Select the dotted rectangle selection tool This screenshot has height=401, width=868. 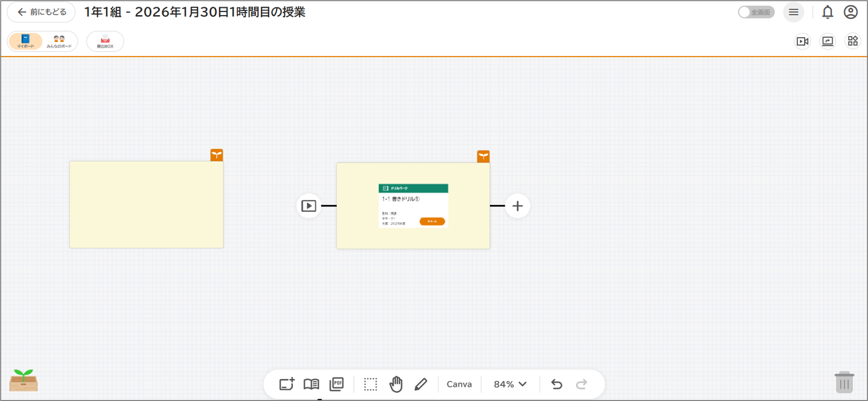[x=370, y=384]
